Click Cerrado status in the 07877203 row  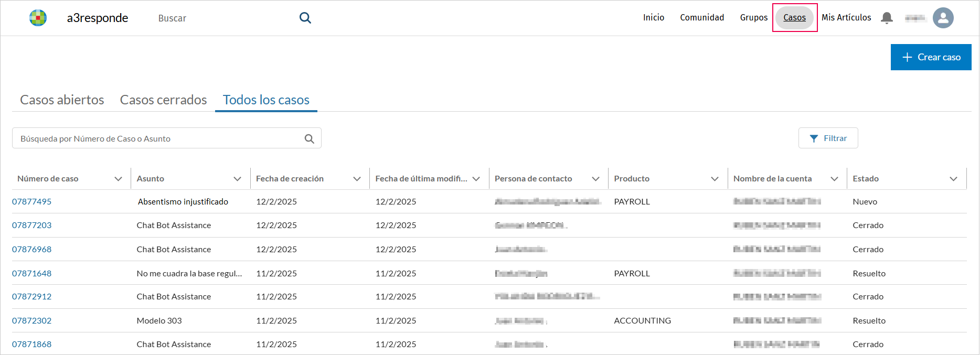(x=868, y=225)
